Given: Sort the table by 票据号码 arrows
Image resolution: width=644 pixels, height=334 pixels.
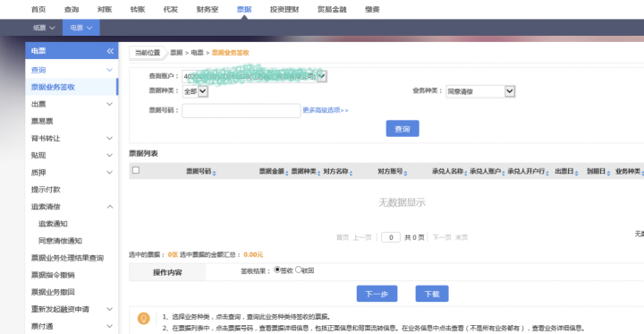Looking at the screenshot, I should (x=214, y=173).
